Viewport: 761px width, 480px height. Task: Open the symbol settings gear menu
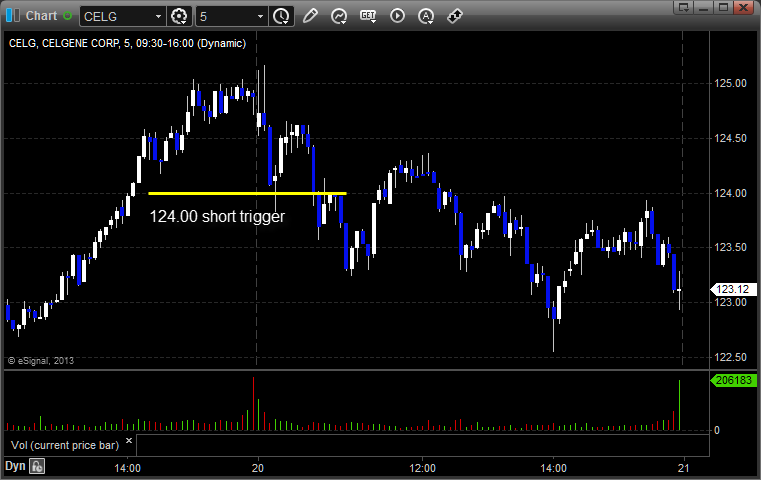pyautogui.click(x=179, y=16)
